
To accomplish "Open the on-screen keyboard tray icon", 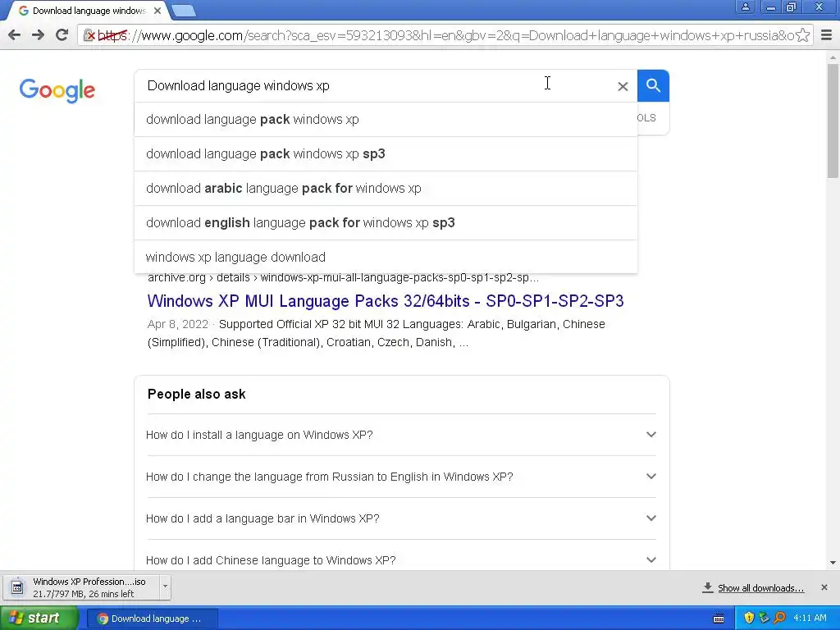I will tap(719, 619).
